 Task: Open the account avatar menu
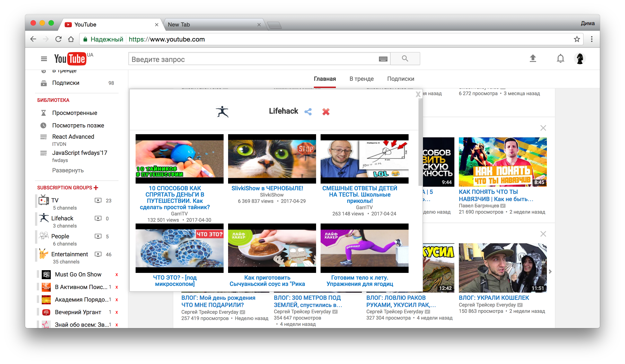(x=580, y=59)
